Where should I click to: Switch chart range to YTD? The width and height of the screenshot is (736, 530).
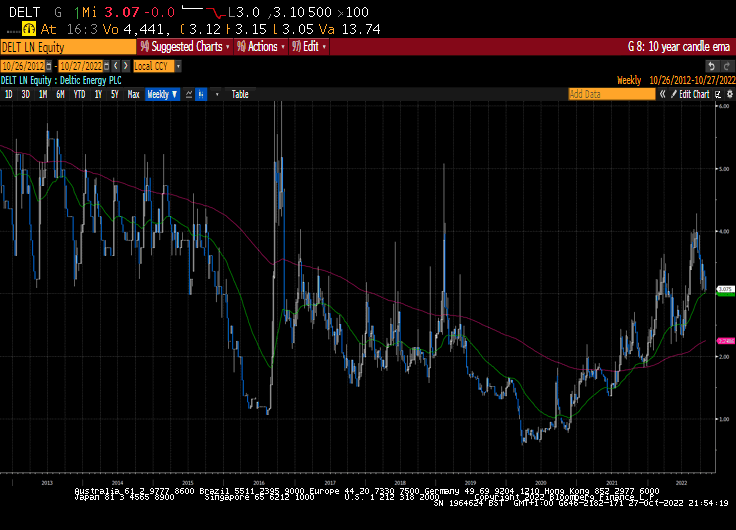click(79, 94)
